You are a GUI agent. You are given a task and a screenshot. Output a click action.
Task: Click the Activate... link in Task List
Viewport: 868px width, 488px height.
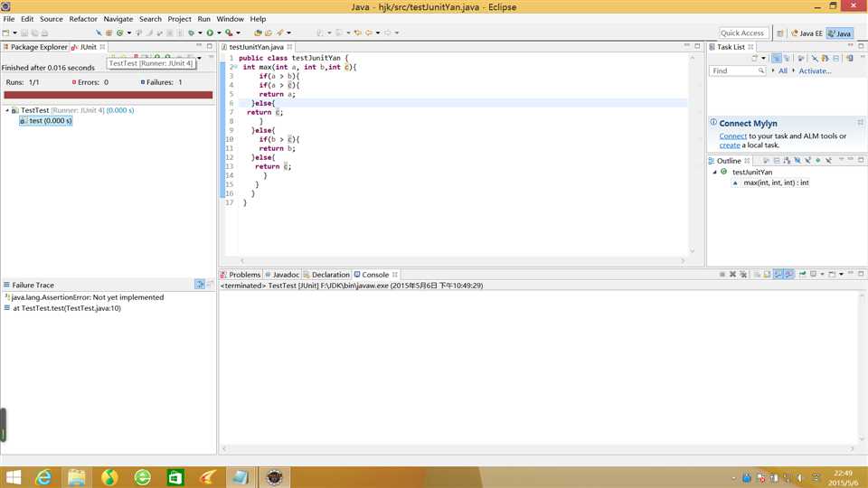point(815,70)
